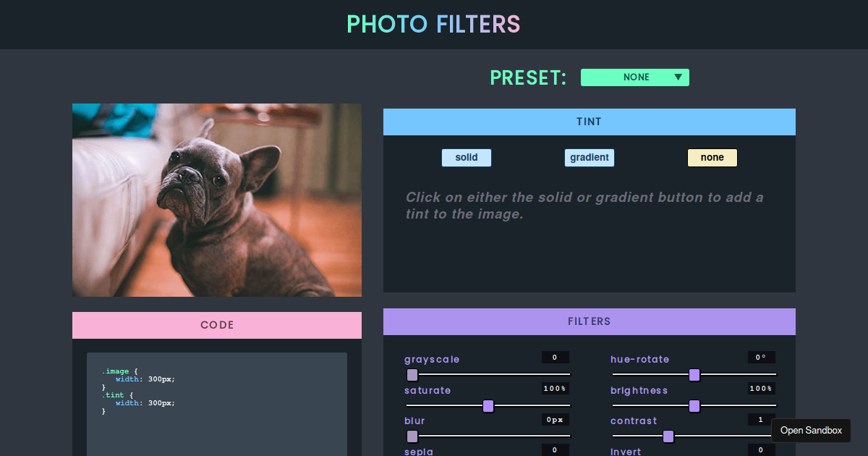Click the PHOTO FILTERS page title

(434, 24)
